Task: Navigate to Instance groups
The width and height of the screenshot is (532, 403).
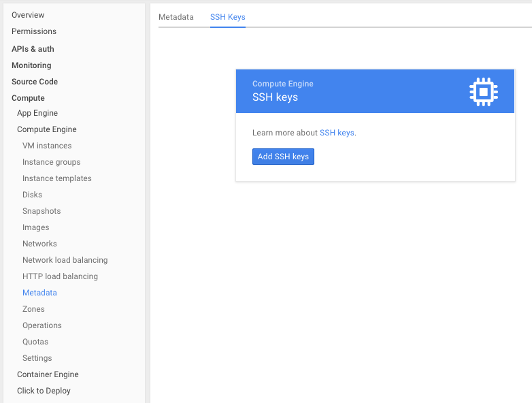Action: [x=51, y=162]
